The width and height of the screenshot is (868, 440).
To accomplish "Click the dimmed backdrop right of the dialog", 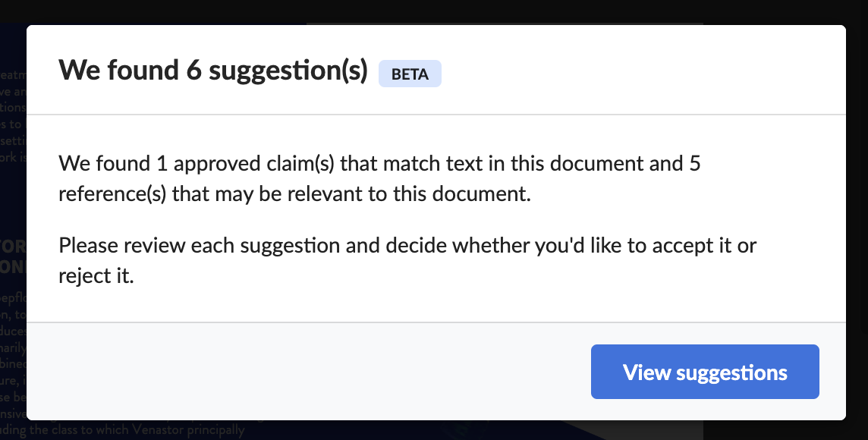I will click(x=857, y=222).
